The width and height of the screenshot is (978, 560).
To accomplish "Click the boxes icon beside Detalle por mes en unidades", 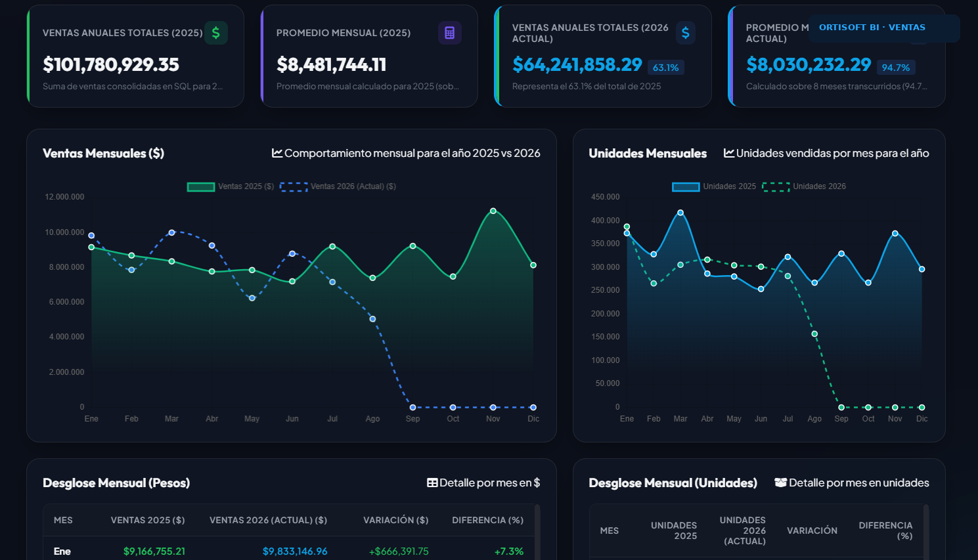I will (x=781, y=483).
